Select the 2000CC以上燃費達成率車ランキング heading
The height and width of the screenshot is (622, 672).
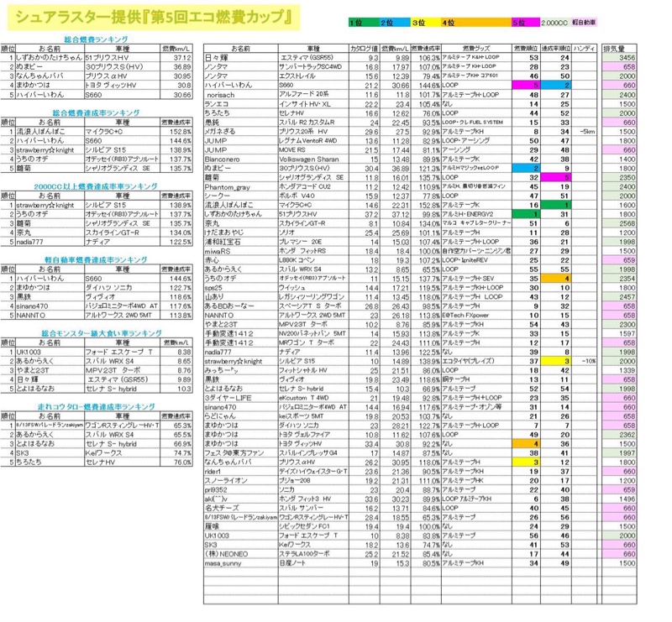pyautogui.click(x=96, y=186)
